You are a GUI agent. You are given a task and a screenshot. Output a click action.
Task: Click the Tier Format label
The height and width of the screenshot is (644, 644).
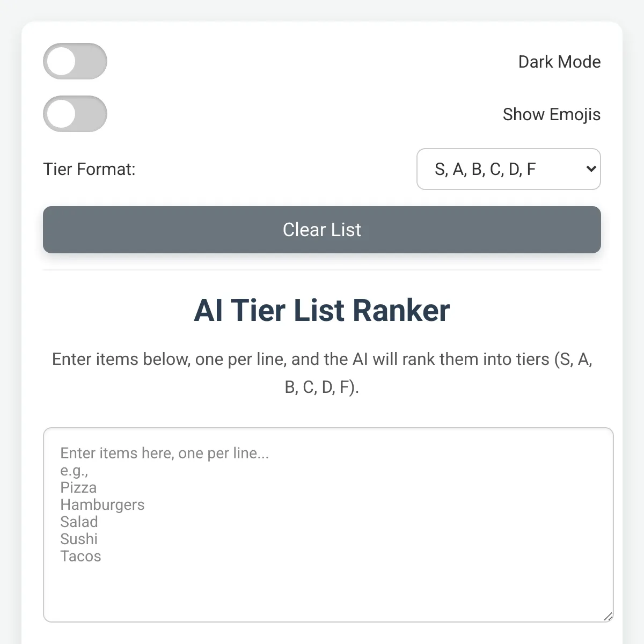click(x=89, y=169)
